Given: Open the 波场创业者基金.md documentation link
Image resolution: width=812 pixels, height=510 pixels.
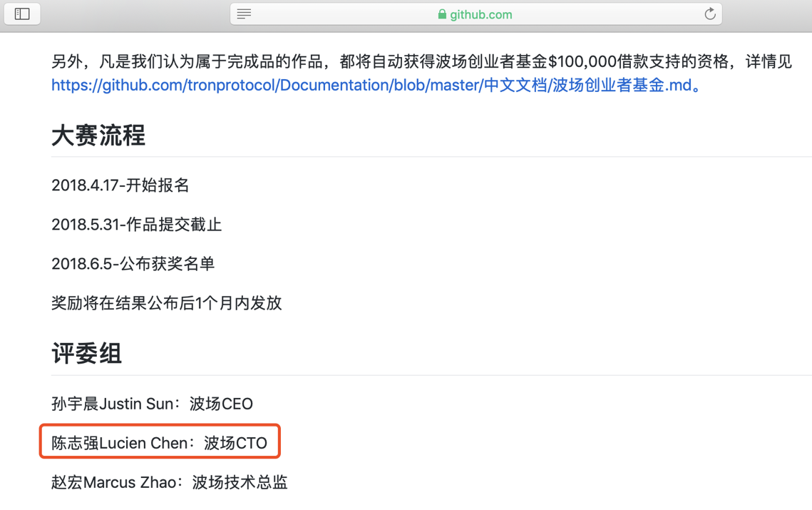Looking at the screenshot, I should (x=376, y=85).
